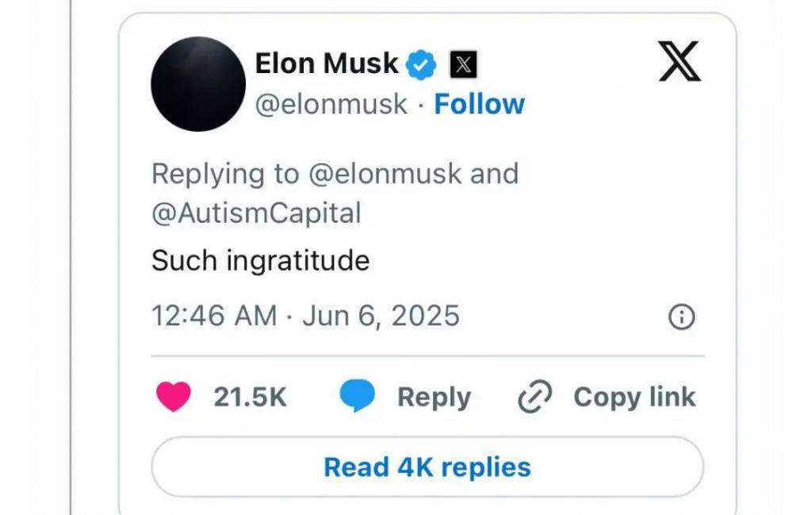The width and height of the screenshot is (812, 515).
Task: Follow the account via the Follow link
Action: [x=479, y=104]
